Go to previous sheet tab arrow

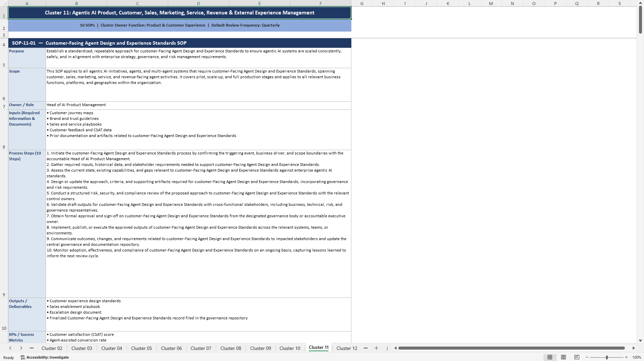(x=10, y=348)
